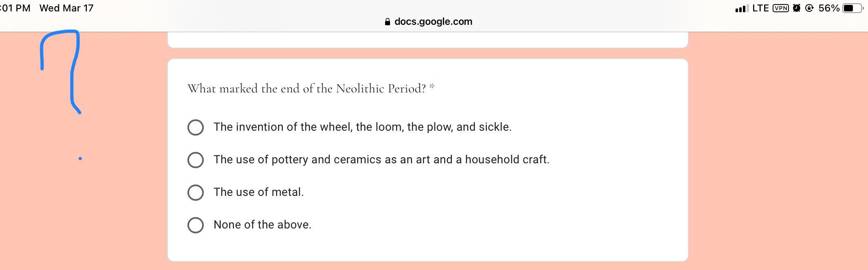Tap the VPN status icon

(x=780, y=8)
